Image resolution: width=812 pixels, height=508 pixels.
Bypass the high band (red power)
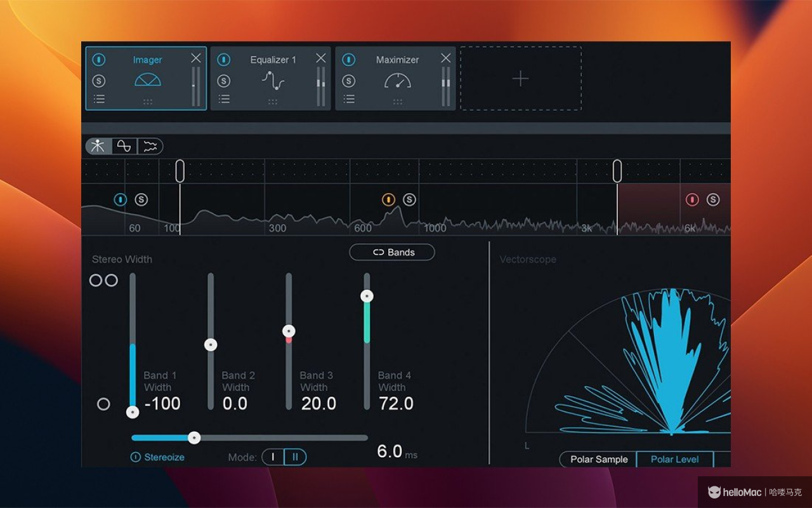coord(692,200)
